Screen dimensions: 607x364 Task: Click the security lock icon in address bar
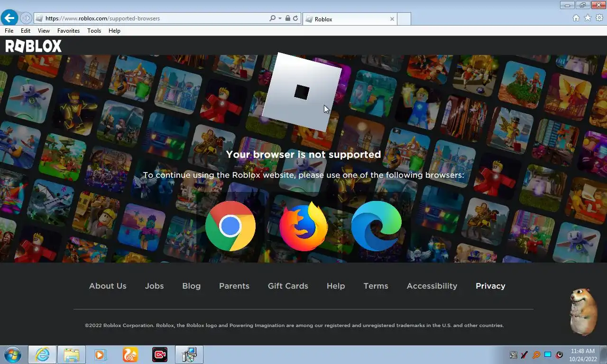[x=287, y=18]
